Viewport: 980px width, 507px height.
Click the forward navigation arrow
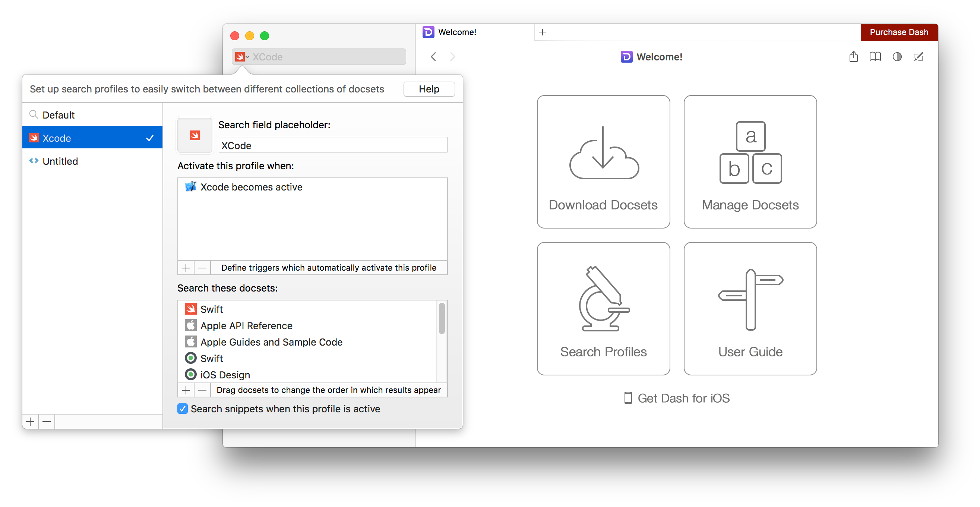(x=453, y=56)
